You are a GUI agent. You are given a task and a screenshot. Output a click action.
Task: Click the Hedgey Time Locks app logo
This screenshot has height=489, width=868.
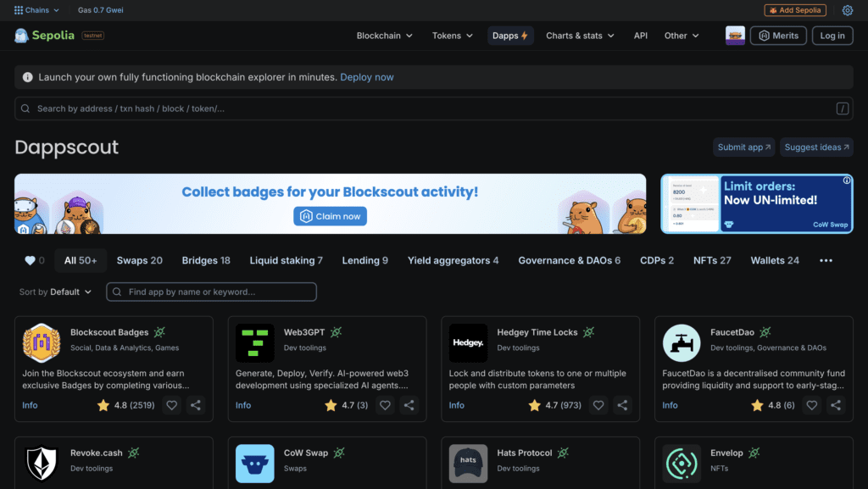point(468,342)
